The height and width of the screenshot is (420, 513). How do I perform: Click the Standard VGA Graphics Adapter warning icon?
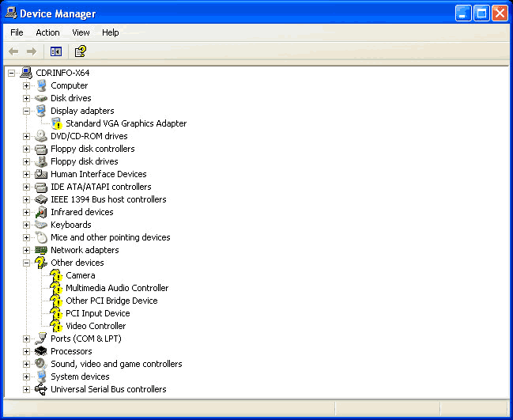tap(56, 123)
